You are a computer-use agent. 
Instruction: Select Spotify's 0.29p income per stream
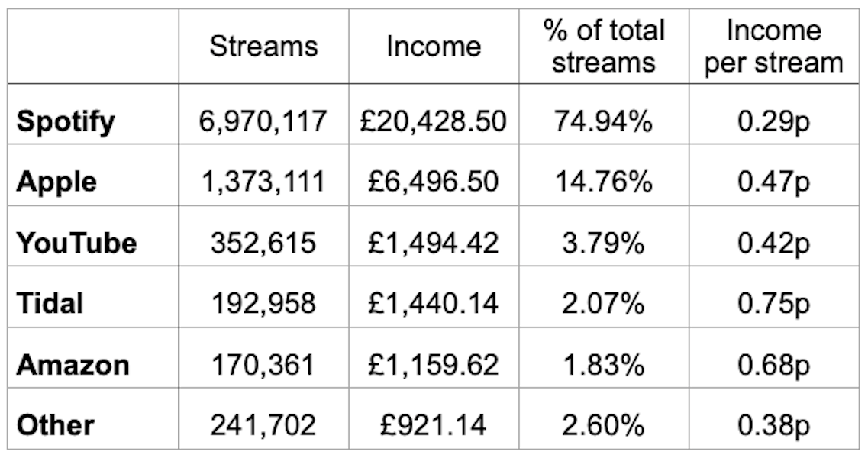point(773,121)
